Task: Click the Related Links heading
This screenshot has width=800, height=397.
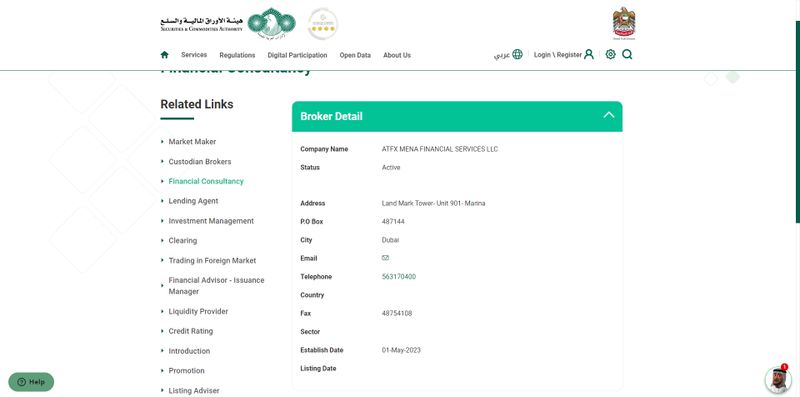Action: pyautogui.click(x=197, y=104)
